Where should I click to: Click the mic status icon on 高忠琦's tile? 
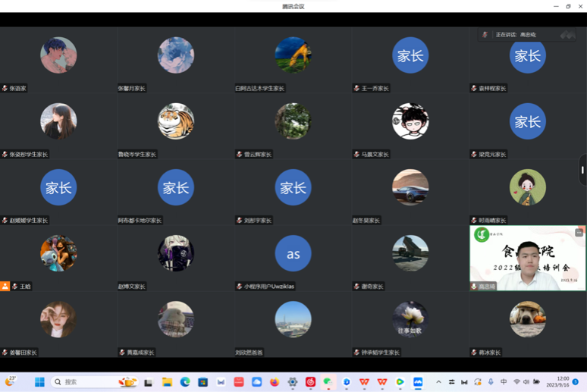[x=474, y=287]
